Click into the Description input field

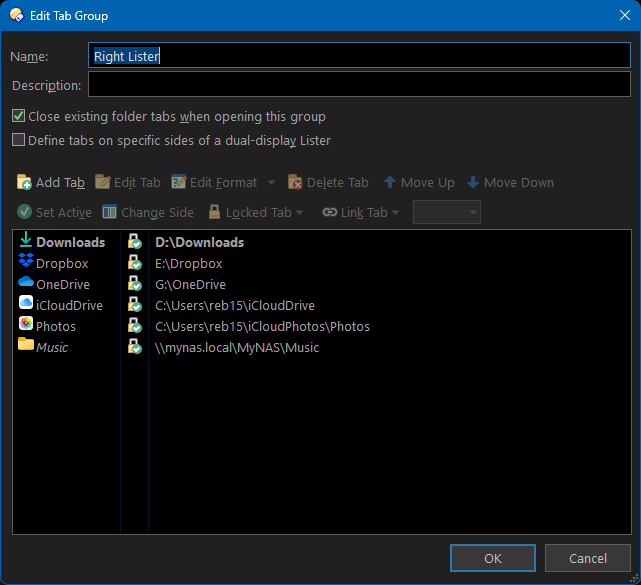point(359,84)
